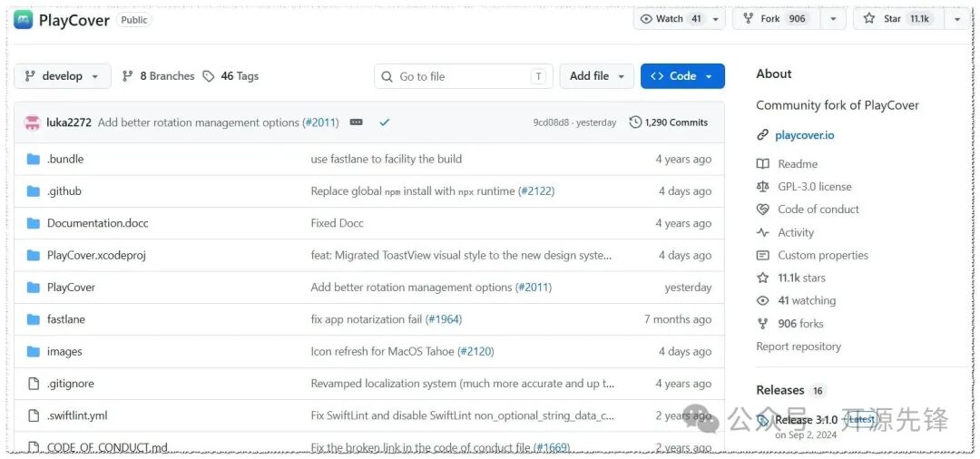Screen dimensions: 980x459
Task: Click the .swiftlint.yml file icon
Action: click(x=34, y=415)
